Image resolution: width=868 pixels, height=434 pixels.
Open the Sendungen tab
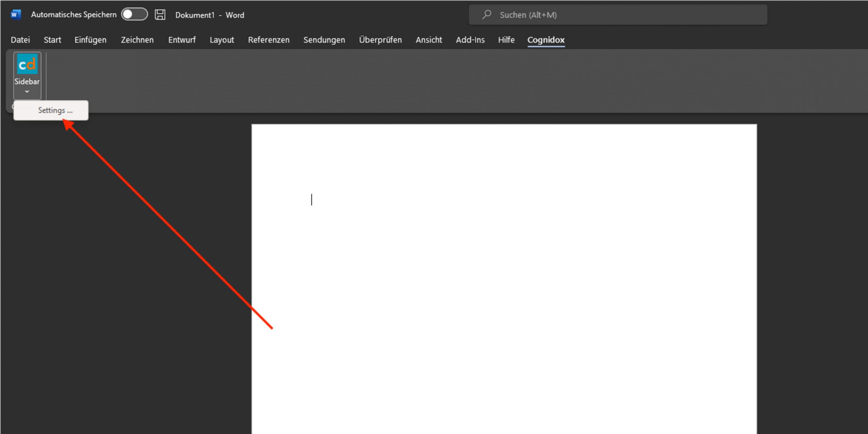click(324, 40)
